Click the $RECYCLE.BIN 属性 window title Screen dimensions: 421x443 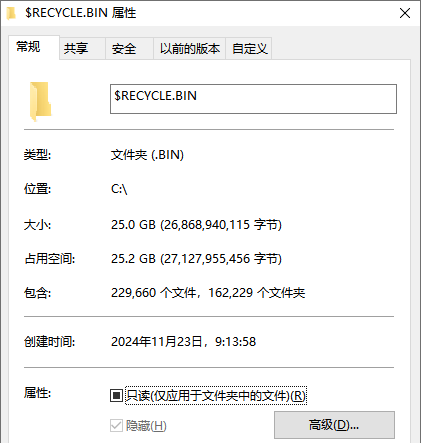pyautogui.click(x=81, y=13)
